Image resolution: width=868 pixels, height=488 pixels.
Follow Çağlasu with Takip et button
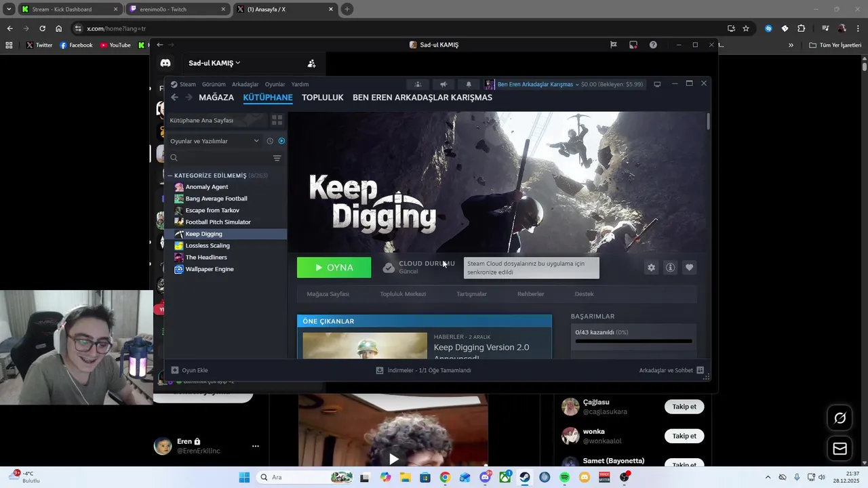coord(684,407)
